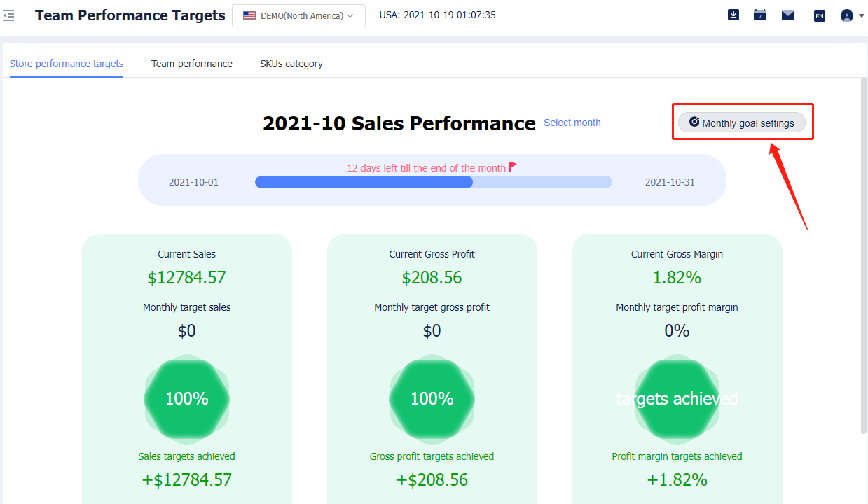The width and height of the screenshot is (868, 504).
Task: Click the Sales targets achieved label
Action: click(186, 456)
